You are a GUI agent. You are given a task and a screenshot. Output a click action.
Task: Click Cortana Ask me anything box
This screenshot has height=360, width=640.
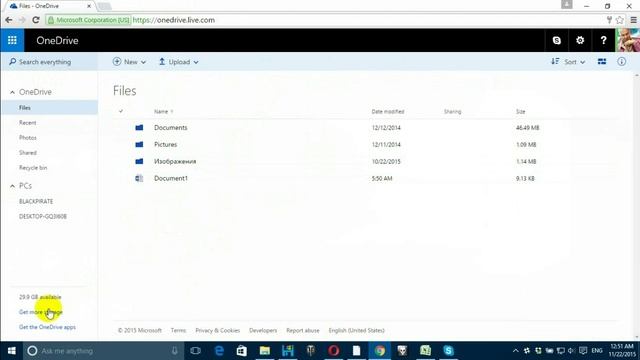point(102,351)
